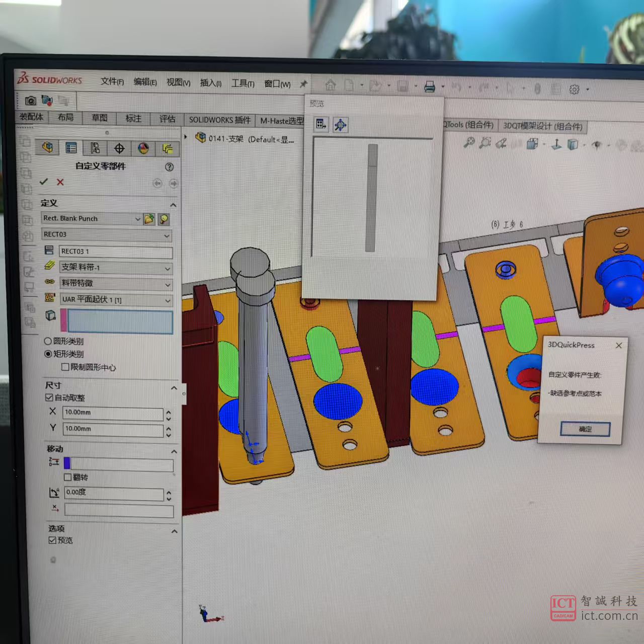
Task: Switch to the SOLIDWORKS 插件 tab
Action: (x=219, y=120)
